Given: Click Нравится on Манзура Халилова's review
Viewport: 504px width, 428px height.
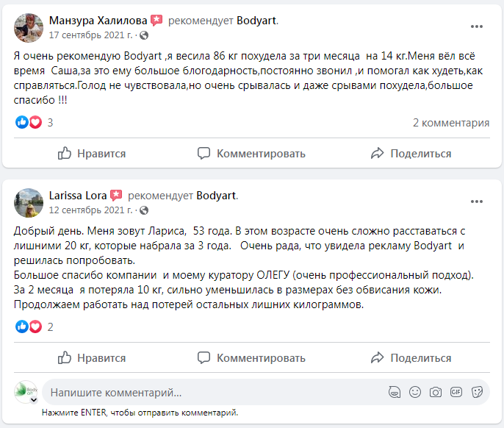Looking at the screenshot, I should (92, 154).
